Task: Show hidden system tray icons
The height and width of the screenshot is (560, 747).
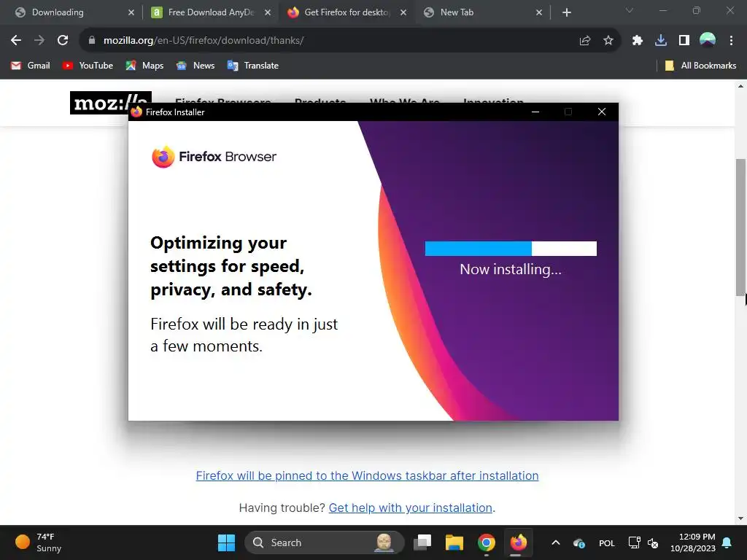Action: point(555,542)
